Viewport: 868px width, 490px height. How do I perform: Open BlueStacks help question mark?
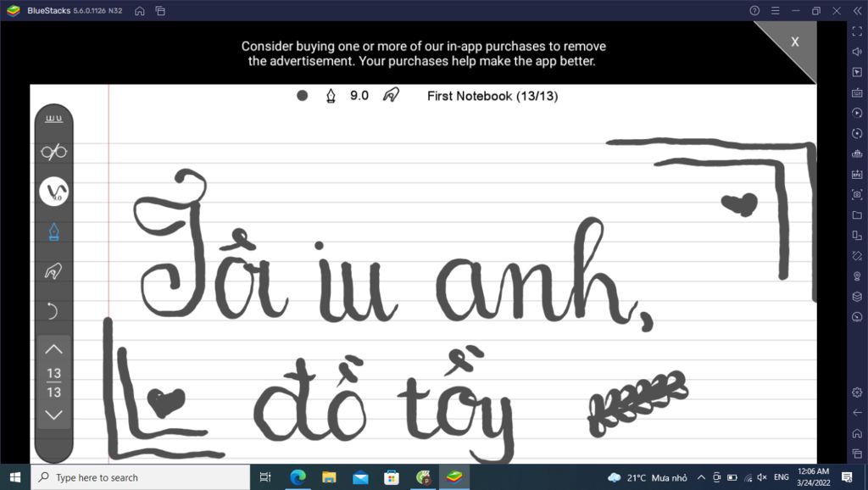point(754,10)
